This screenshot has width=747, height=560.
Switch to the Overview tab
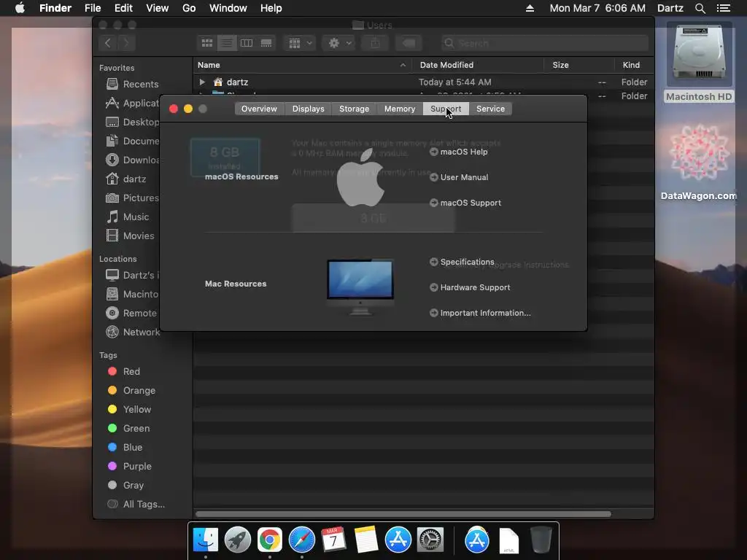(x=259, y=109)
